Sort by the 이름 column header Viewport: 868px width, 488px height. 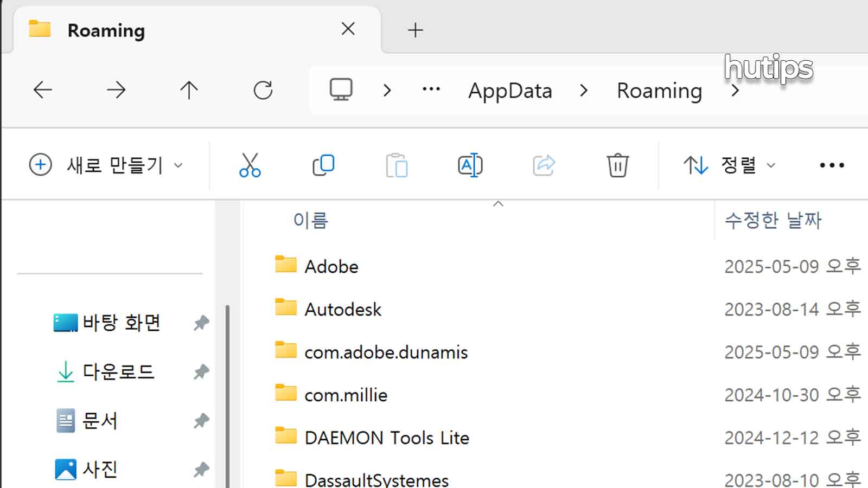(x=311, y=220)
